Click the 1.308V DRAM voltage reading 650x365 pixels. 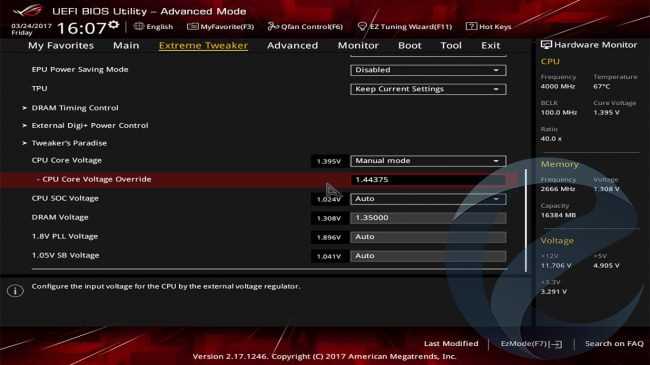coord(329,219)
